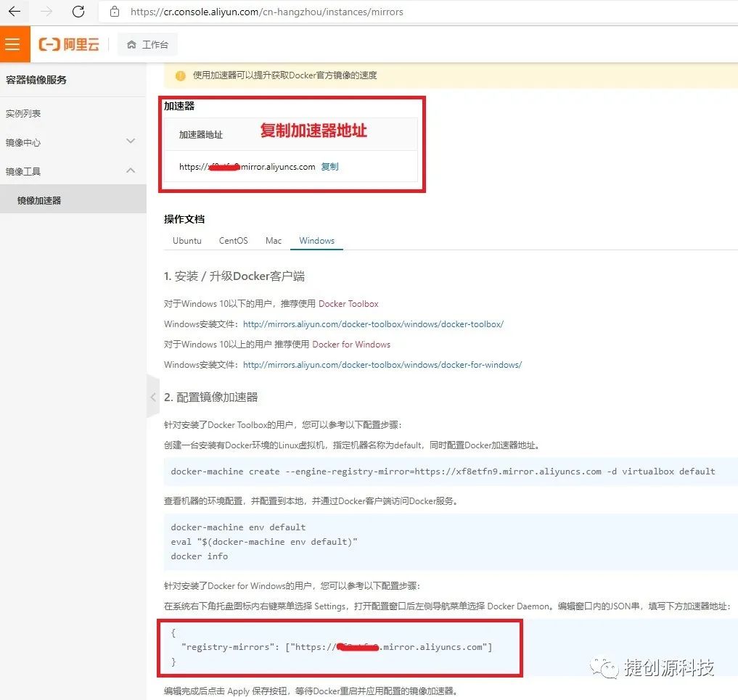Switch to the CentOS tab
The height and width of the screenshot is (700, 738).
pos(233,240)
